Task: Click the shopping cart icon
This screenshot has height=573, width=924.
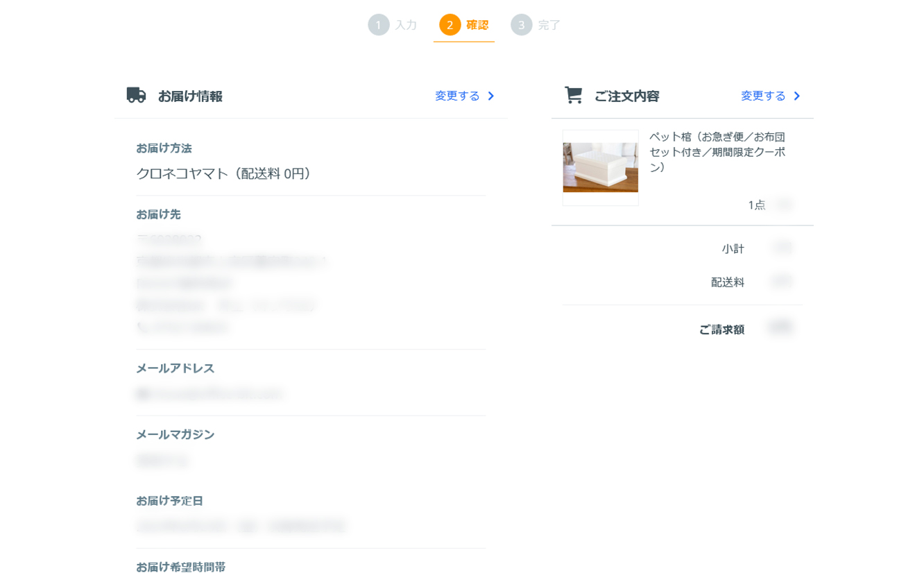Action: click(x=573, y=95)
